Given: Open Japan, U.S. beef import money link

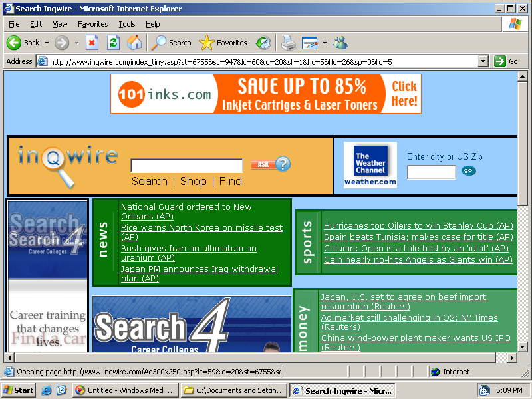Looking at the screenshot, I should click(404, 302).
